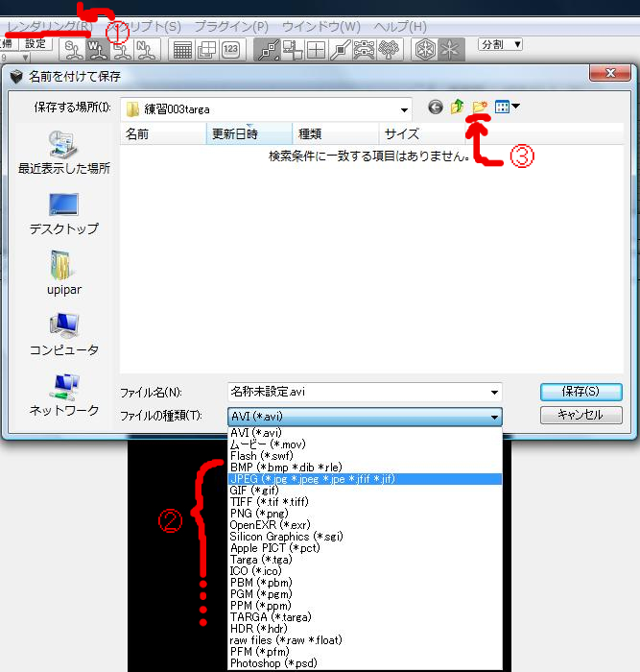Click the node network toolbar icon

pos(365,50)
